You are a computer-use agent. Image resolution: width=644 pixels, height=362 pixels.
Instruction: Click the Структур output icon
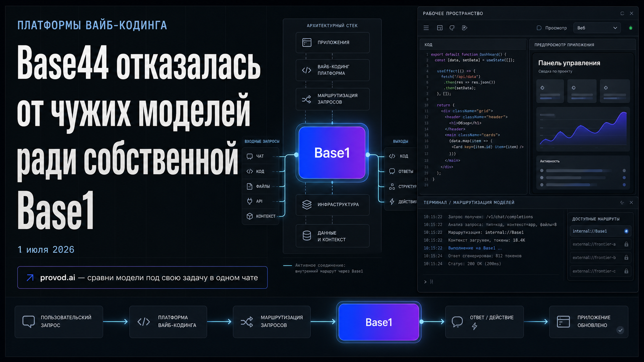(392, 187)
